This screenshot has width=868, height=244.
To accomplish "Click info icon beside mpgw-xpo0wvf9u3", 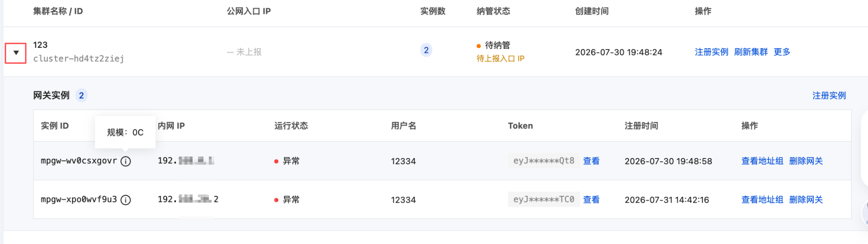I will point(126,200).
